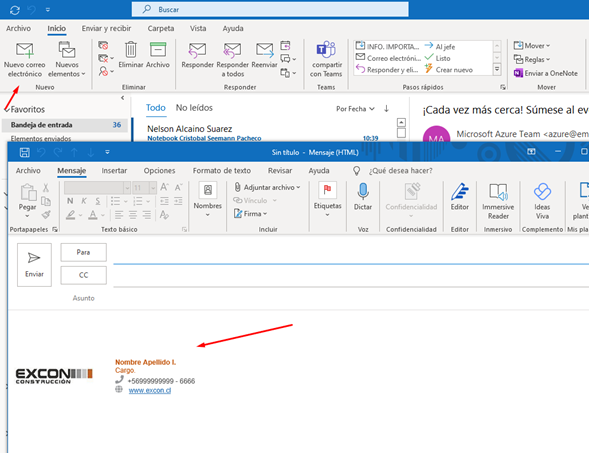Open Firma signature dropdown
Viewport: 589px width, 453px height.
pyautogui.click(x=251, y=214)
